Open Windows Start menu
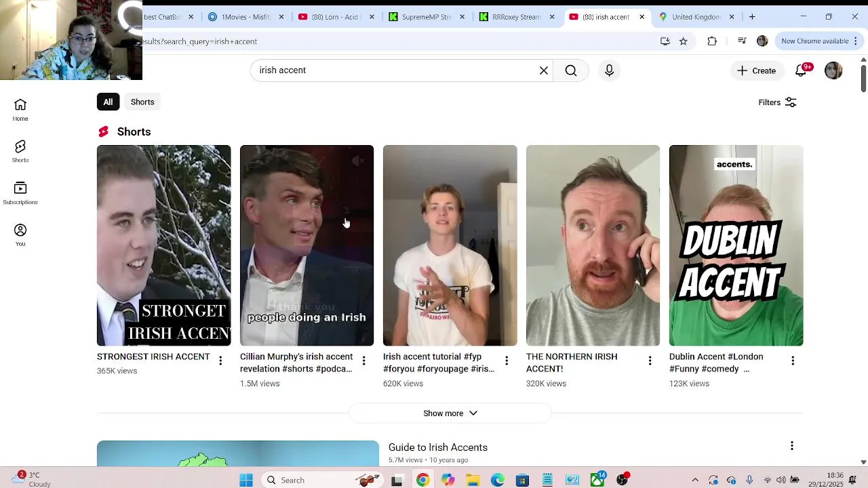 click(246, 480)
